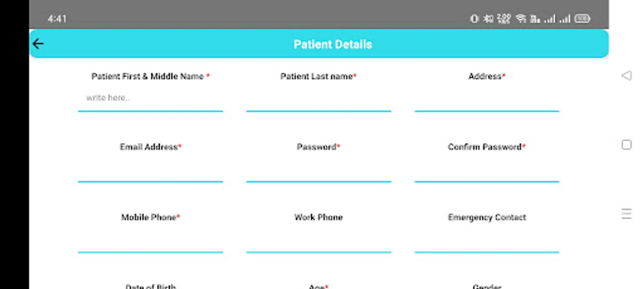
Task: Tap the 4:41 clock in status bar
Action: (57, 19)
